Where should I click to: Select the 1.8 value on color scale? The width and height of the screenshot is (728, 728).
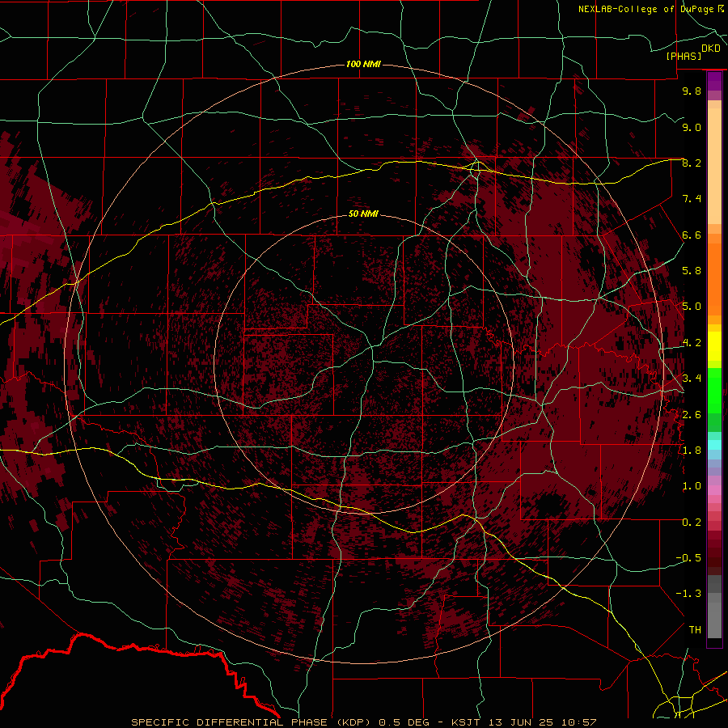pyautogui.click(x=692, y=451)
